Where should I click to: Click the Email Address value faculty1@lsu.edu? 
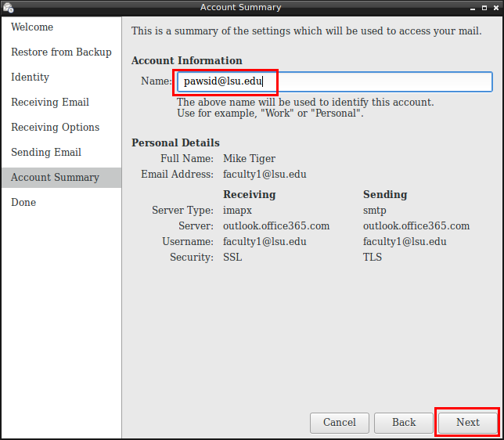[x=265, y=175]
